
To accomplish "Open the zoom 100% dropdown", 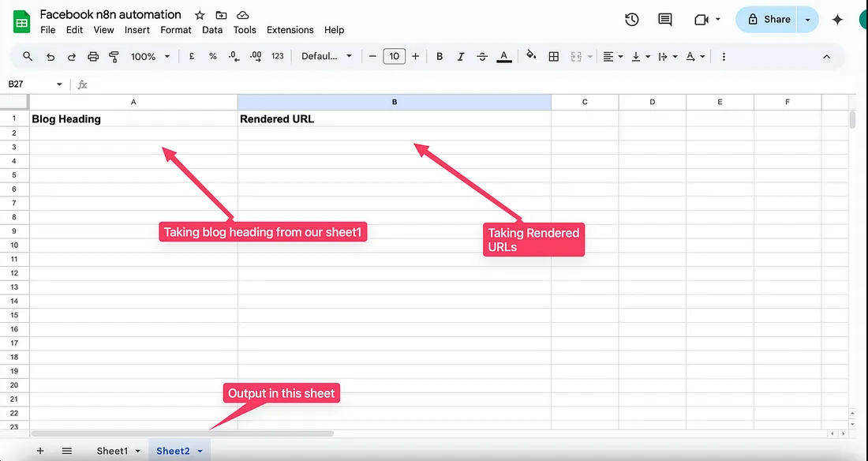I will [x=150, y=57].
